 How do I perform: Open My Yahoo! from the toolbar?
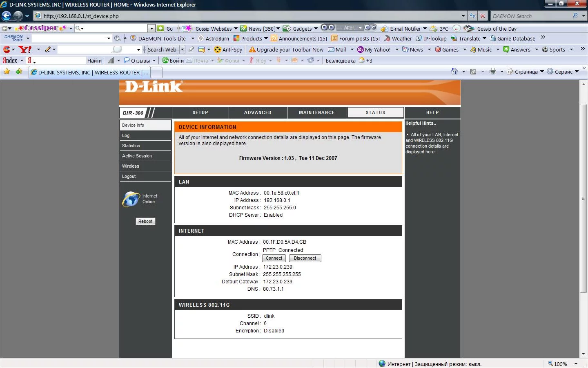pos(374,49)
